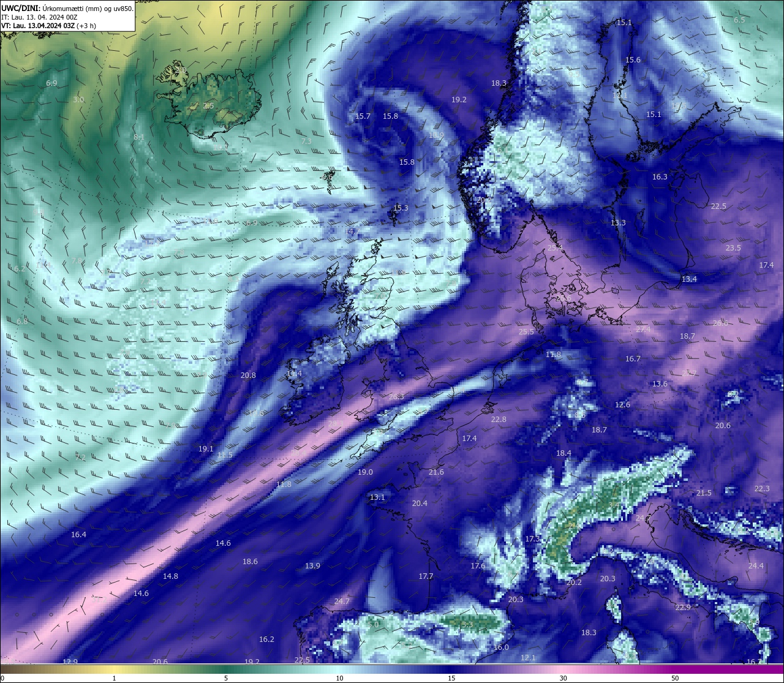Select the 20.8 value west of Ireland
The image size is (784, 683).
(248, 375)
